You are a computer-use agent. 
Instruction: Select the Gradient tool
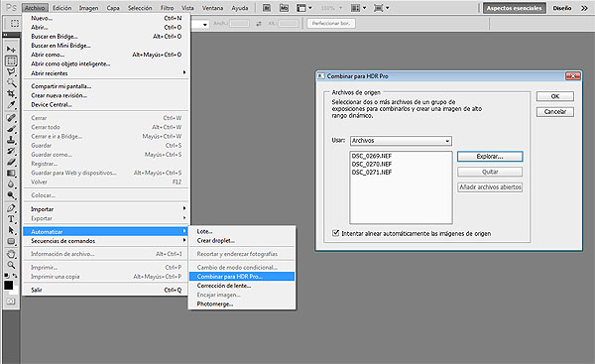pyautogui.click(x=11, y=174)
